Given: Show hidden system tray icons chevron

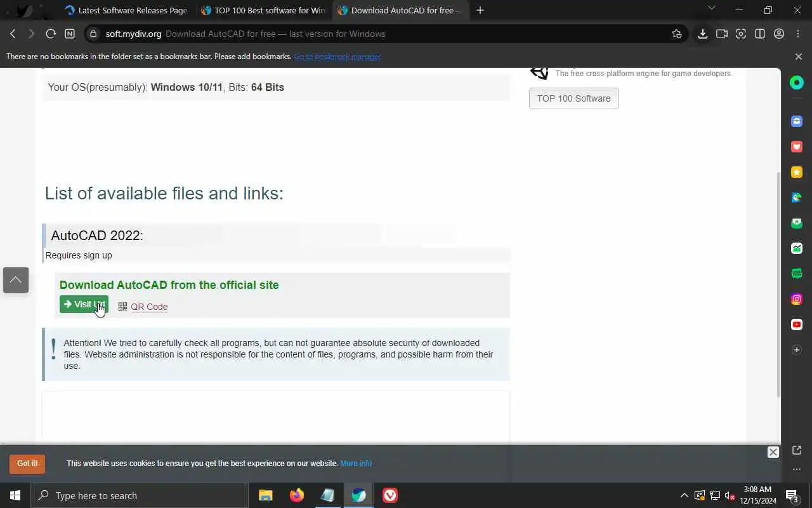Looking at the screenshot, I should point(684,495).
